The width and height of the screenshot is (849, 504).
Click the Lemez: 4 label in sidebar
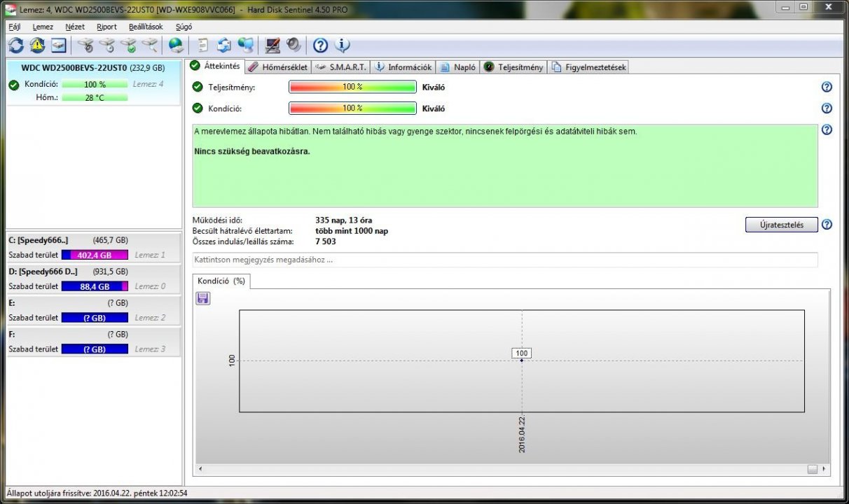[x=149, y=84]
